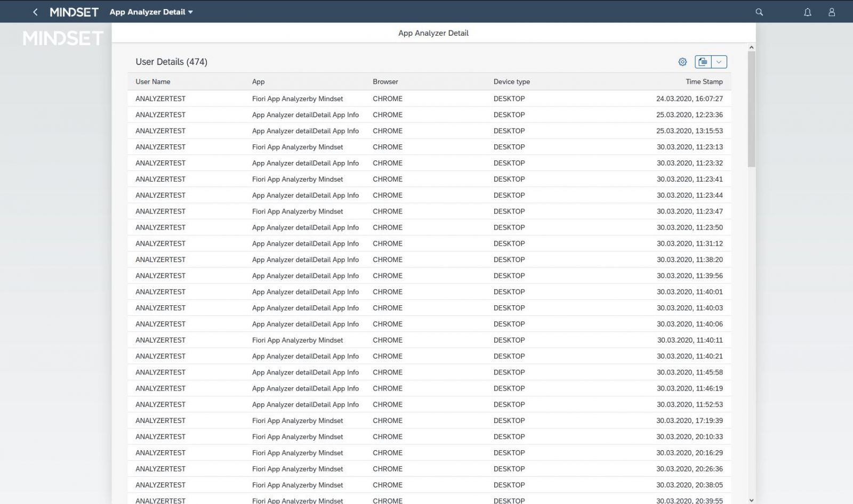Expand the export options dropdown arrow
This screenshot has height=504, width=853.
(x=719, y=62)
